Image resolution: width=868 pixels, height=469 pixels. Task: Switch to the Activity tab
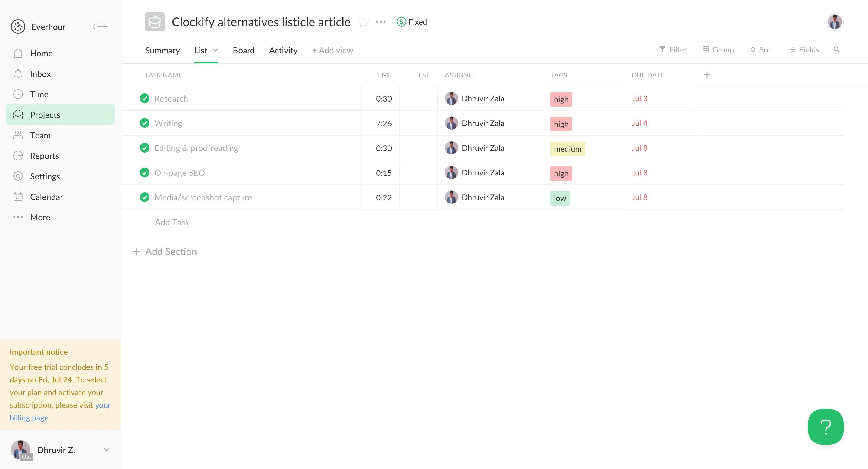(x=283, y=50)
